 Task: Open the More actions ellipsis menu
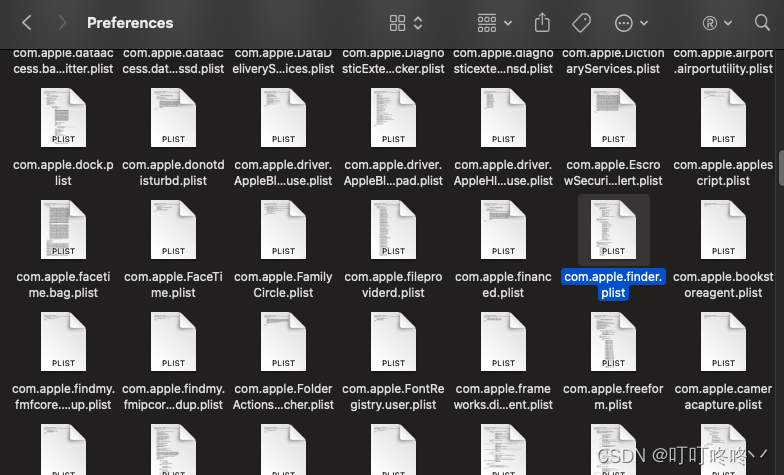point(624,23)
